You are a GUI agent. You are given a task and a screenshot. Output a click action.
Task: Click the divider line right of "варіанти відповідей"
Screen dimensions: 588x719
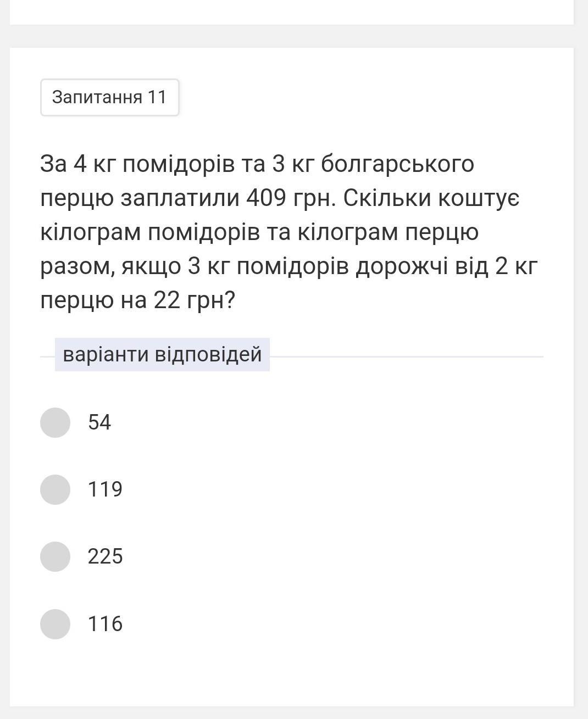click(407, 356)
